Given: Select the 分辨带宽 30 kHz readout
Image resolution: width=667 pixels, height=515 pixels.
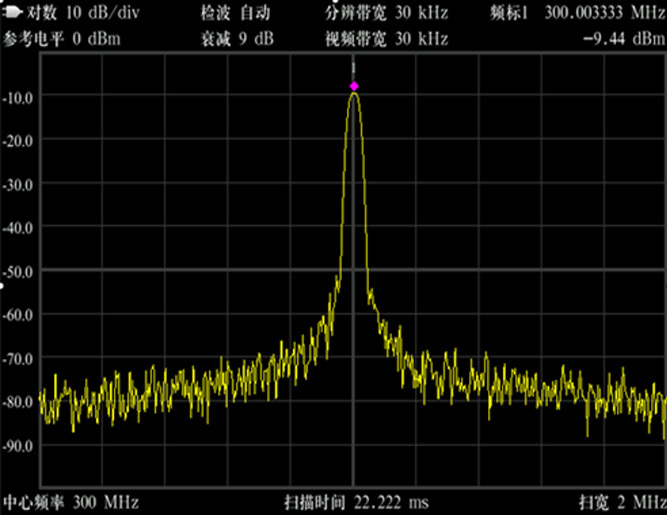Looking at the screenshot, I should (387, 13).
